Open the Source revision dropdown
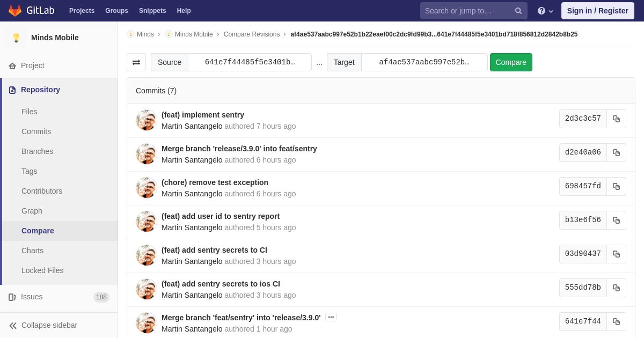The image size is (644, 338). (250, 62)
